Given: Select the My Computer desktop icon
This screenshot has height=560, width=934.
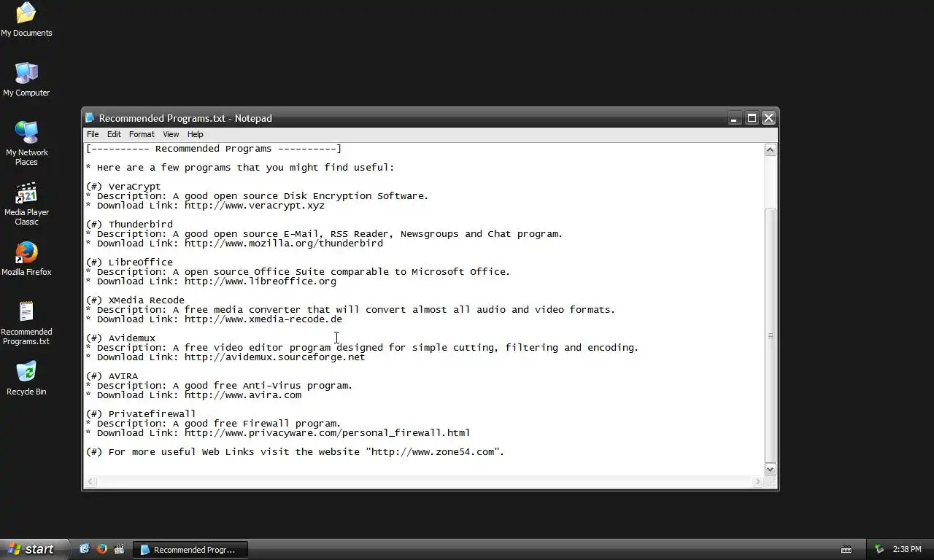Looking at the screenshot, I should click(26, 79).
